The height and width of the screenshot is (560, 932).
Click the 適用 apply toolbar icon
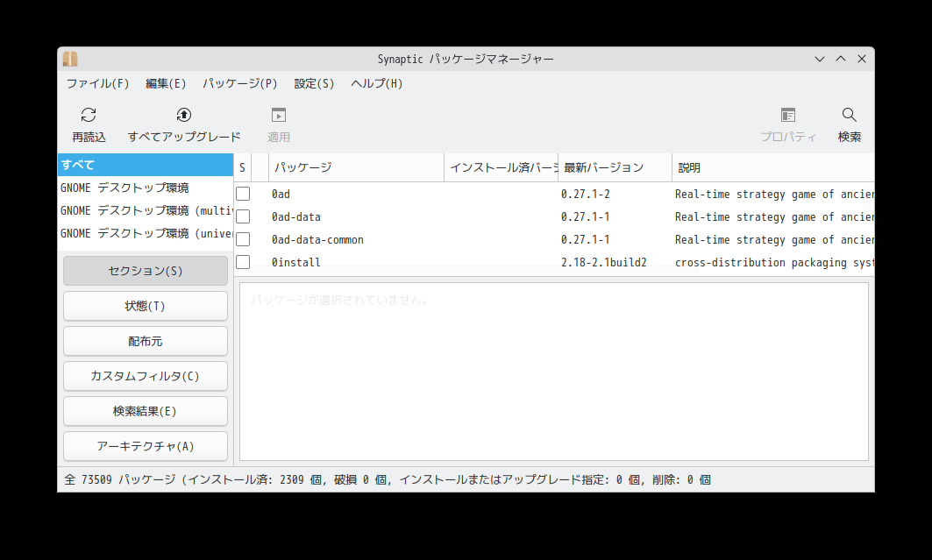(278, 115)
